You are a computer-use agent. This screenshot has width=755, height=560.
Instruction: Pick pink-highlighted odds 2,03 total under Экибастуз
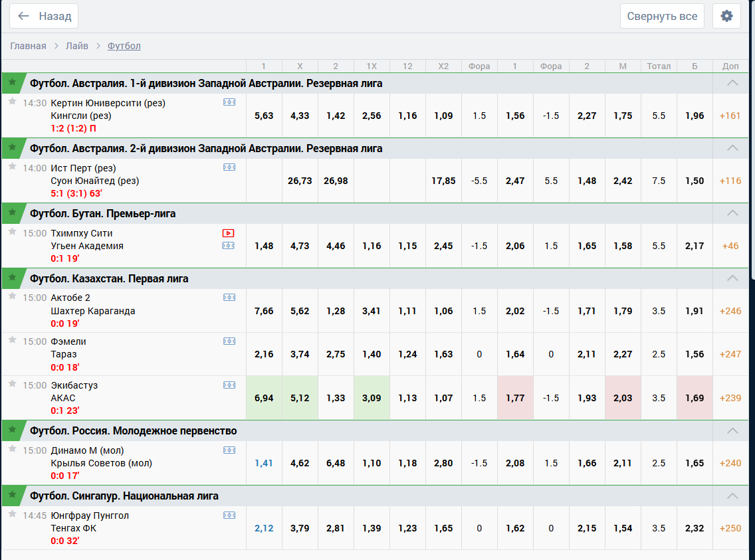click(623, 398)
